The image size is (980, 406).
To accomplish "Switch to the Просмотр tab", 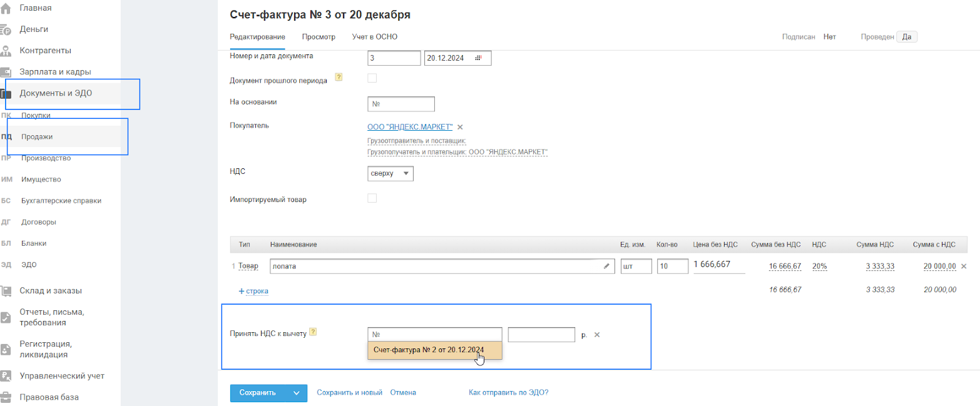I will 319,37.
